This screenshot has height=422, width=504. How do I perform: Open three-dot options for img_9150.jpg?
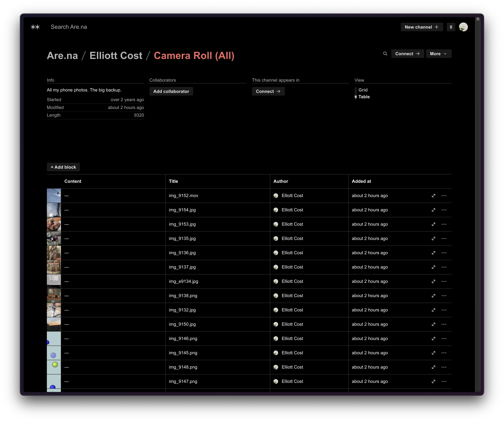[x=444, y=324]
